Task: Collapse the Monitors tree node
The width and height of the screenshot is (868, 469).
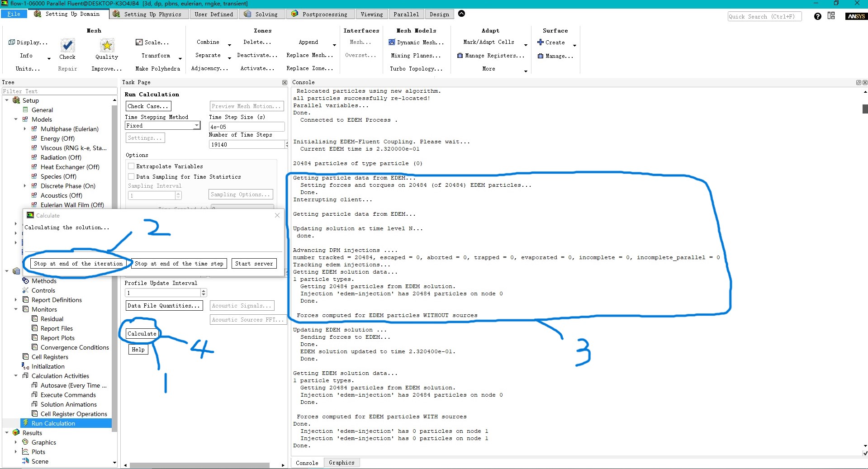Action: pyautogui.click(x=16, y=309)
